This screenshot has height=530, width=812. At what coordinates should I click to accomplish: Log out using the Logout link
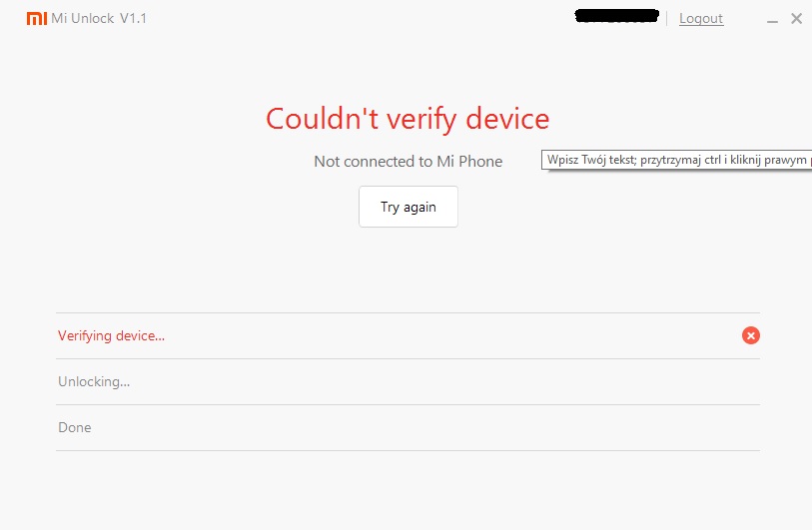701,19
